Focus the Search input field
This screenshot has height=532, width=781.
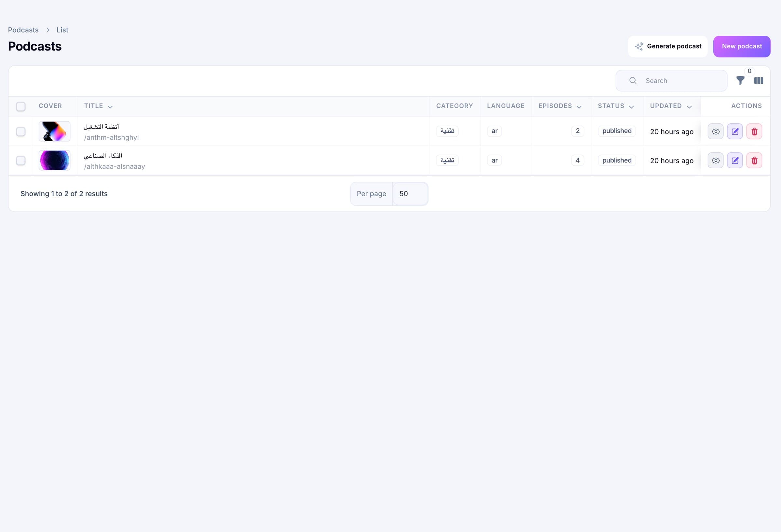click(x=671, y=81)
